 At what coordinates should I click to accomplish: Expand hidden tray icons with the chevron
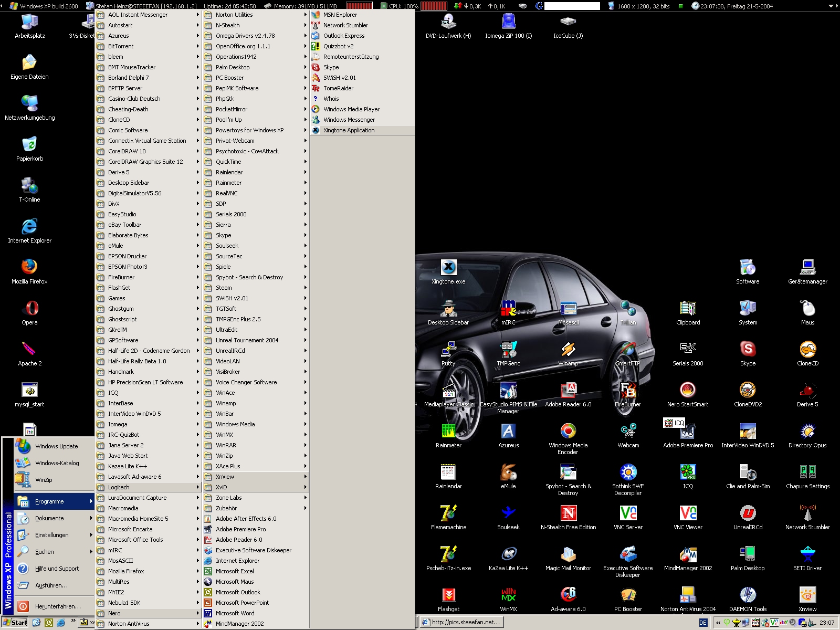pyautogui.click(x=718, y=623)
